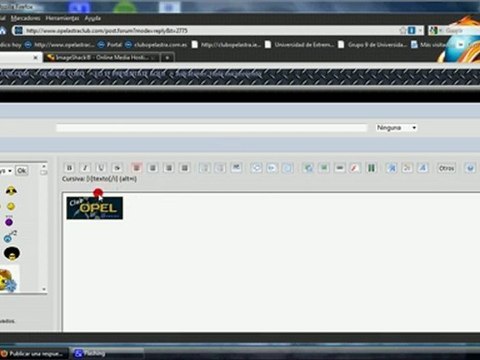Apply italic (Cursiva) formatting
480x360 pixels.
pyautogui.click(x=85, y=168)
